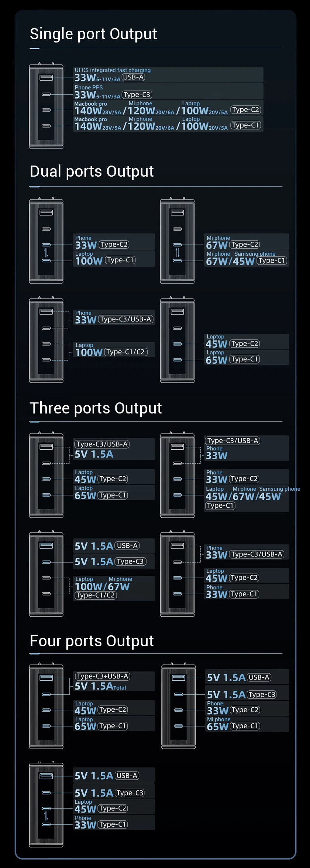Click the charger image under Single port Output

point(46,106)
